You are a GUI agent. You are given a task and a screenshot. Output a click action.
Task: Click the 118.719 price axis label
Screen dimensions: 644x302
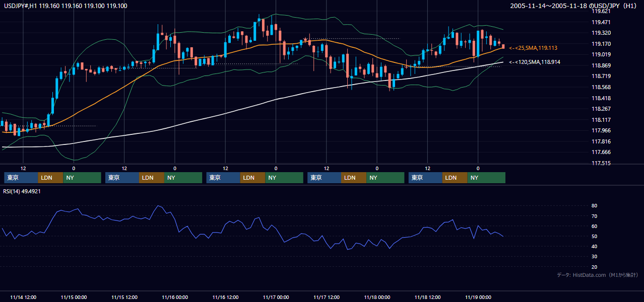601,76
